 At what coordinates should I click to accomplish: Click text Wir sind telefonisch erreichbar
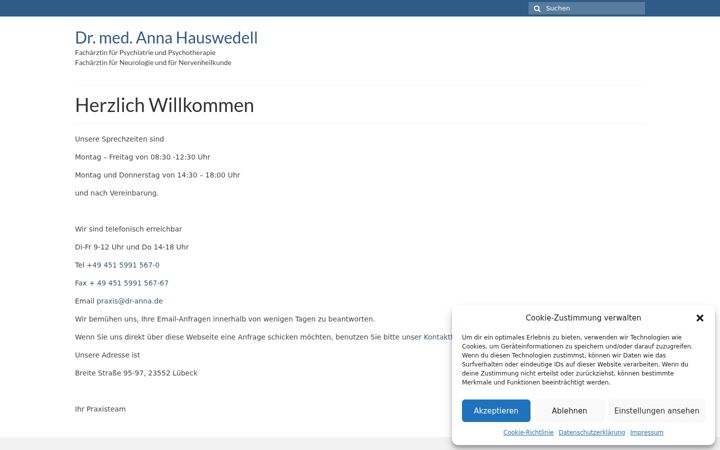(x=129, y=229)
